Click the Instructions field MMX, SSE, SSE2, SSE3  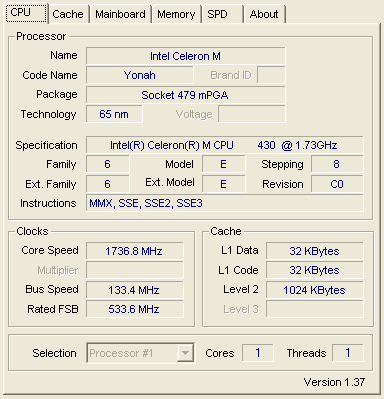click(224, 203)
